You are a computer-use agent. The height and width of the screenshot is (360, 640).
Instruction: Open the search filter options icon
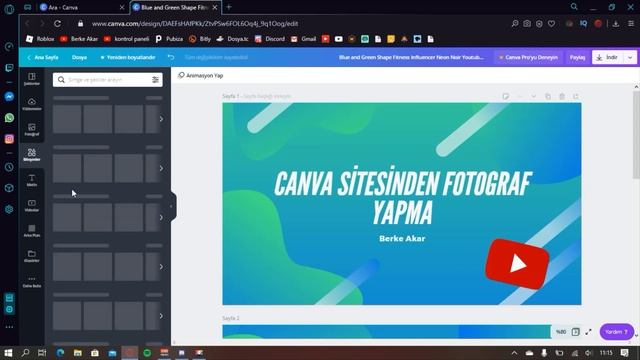point(156,80)
